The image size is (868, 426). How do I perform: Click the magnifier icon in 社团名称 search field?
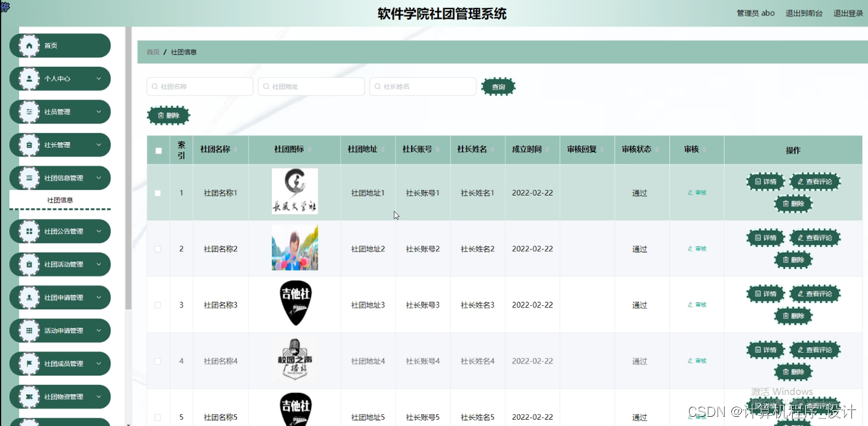[155, 87]
